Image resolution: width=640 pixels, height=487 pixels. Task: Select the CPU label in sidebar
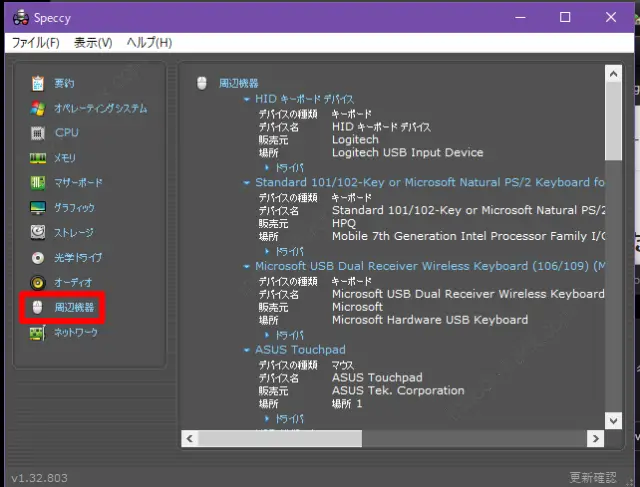(67, 133)
